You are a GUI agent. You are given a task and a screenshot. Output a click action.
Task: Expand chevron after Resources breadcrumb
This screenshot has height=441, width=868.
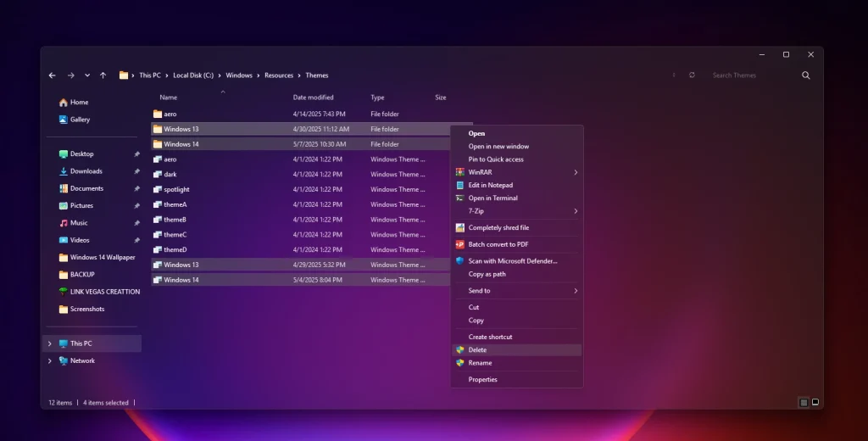[x=299, y=75]
